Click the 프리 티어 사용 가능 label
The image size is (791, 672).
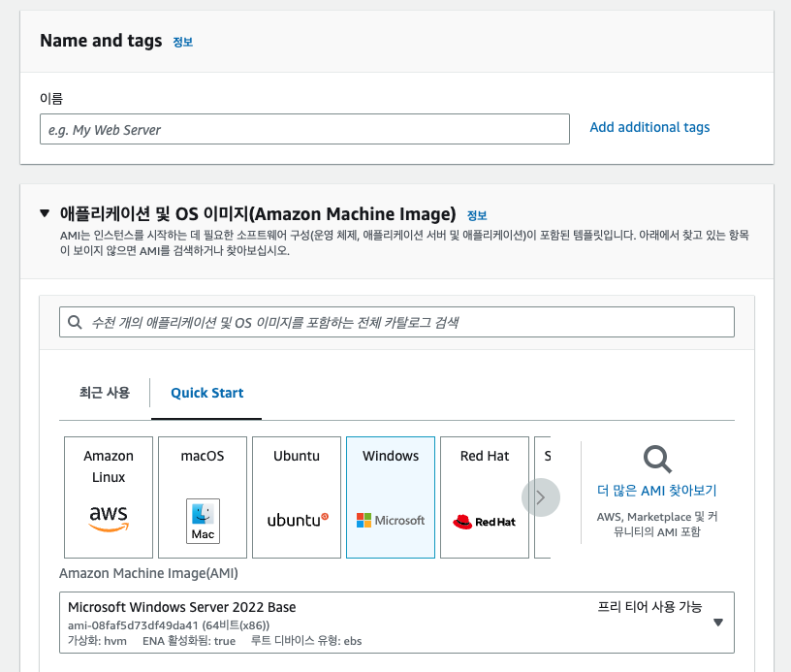click(649, 606)
